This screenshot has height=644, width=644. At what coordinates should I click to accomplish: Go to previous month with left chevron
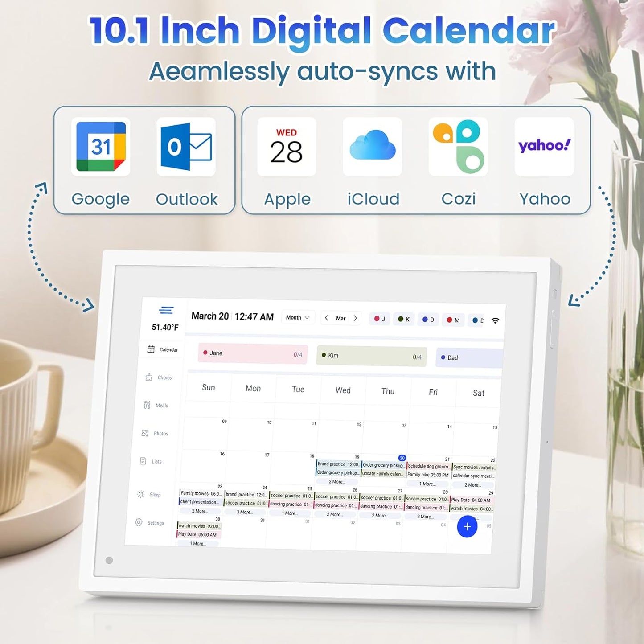tap(327, 318)
